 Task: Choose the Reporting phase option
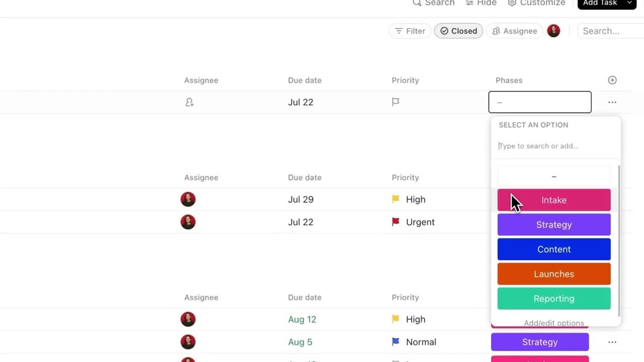click(x=554, y=299)
